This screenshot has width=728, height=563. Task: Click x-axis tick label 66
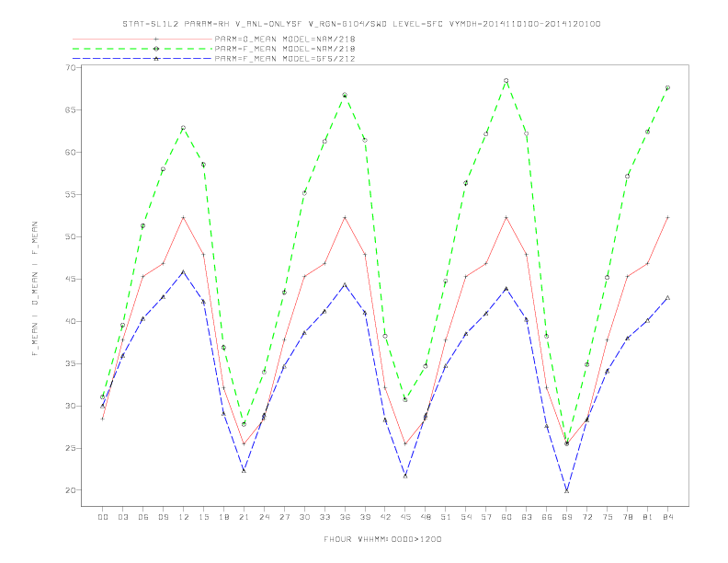[547, 517]
